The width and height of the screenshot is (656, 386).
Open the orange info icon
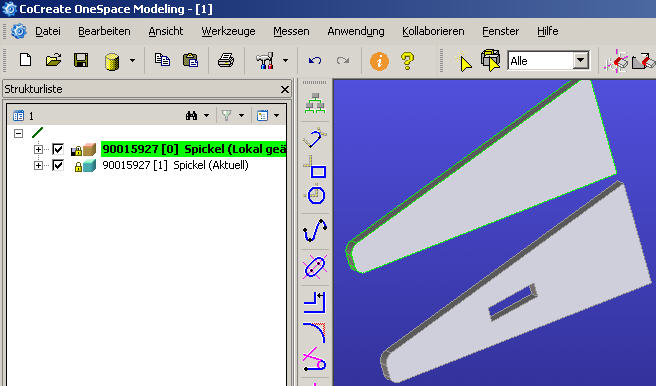tap(379, 61)
